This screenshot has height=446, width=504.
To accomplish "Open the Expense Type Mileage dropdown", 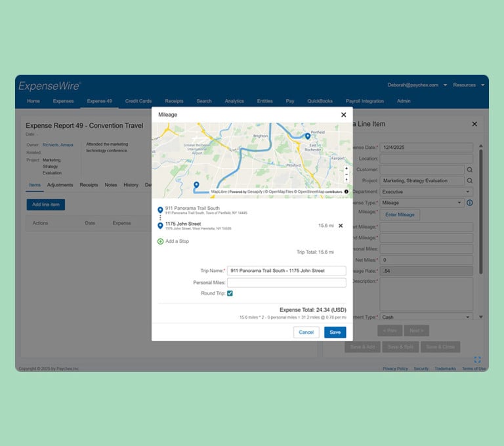I will (422, 203).
